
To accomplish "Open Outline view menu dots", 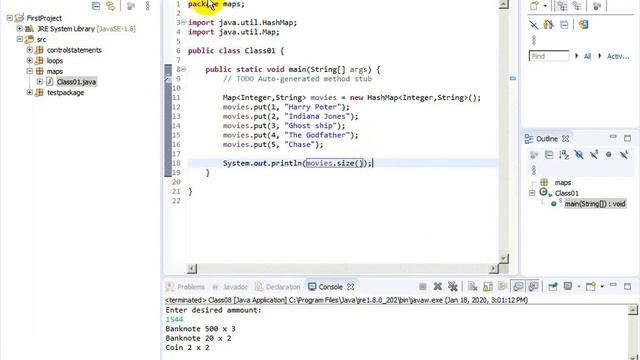I will (x=533, y=169).
